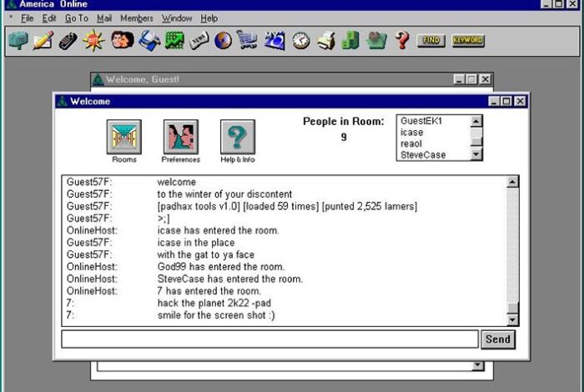Click the people list scroll up arrow
The height and width of the screenshot is (392, 584).
tap(476, 121)
